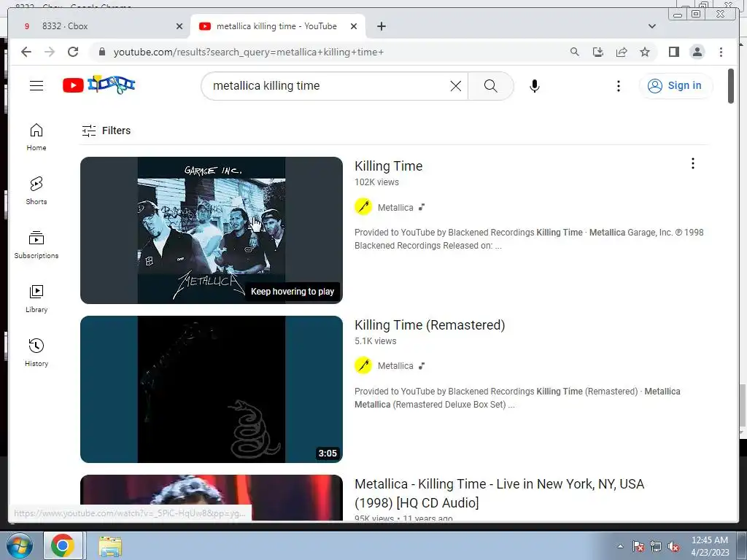Bookmark this page with the star
Viewport: 747px width, 560px height.
[645, 52]
